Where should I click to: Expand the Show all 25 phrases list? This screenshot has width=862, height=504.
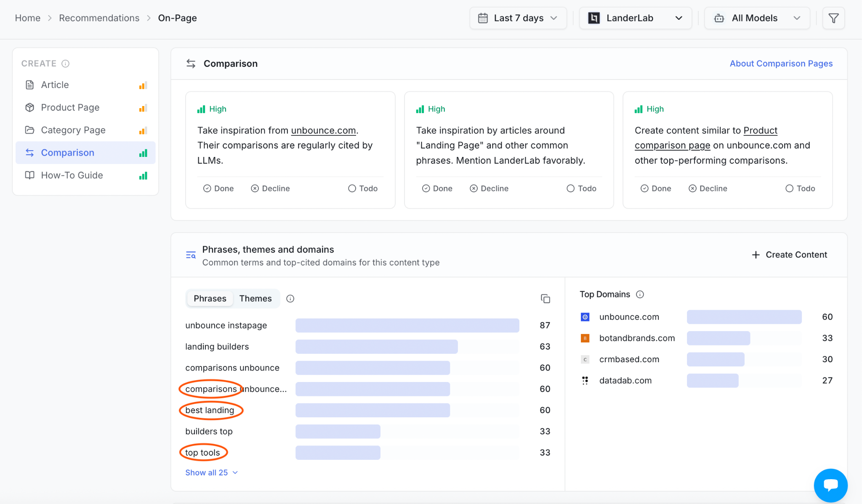212,472
